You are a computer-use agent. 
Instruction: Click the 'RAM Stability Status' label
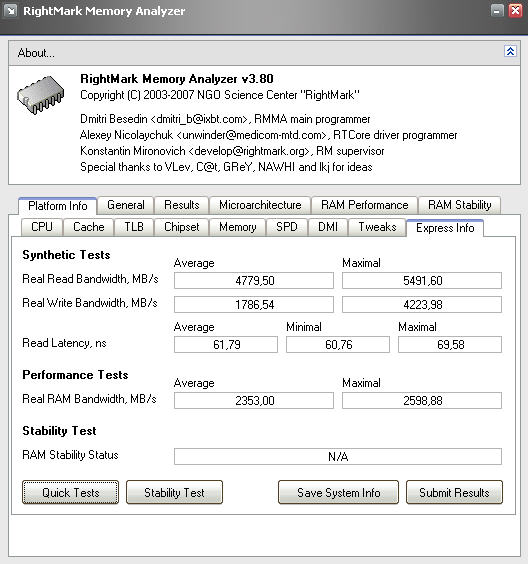[x=70, y=455]
